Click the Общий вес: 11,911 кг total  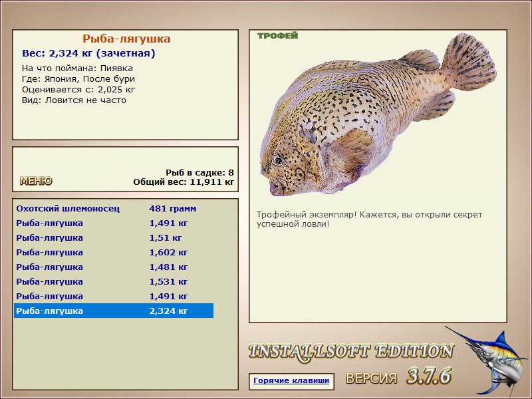[x=184, y=182]
